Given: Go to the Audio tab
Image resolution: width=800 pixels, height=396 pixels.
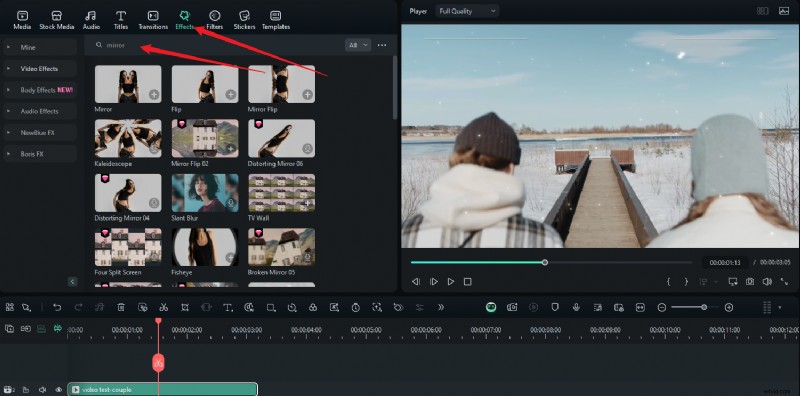Looking at the screenshot, I should click(x=91, y=20).
